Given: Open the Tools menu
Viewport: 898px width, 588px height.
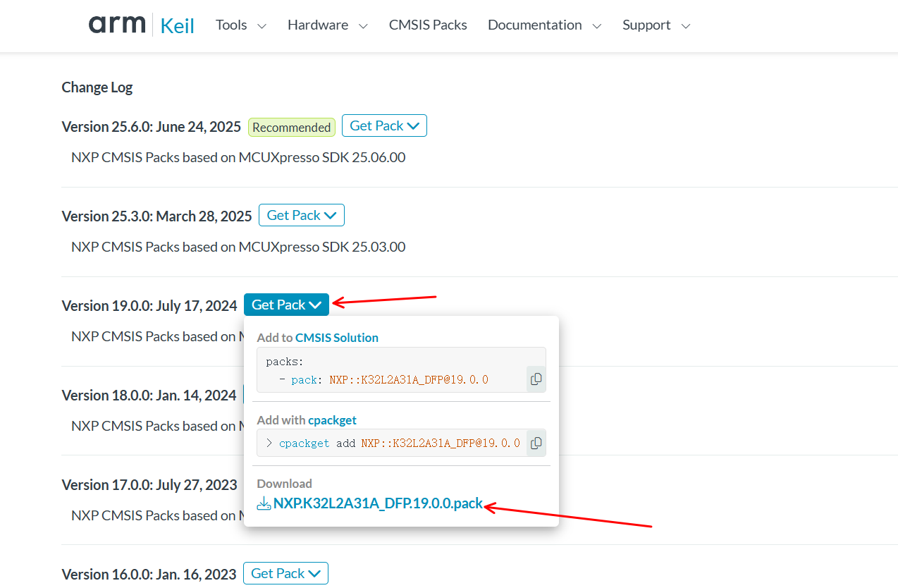Looking at the screenshot, I should click(240, 25).
